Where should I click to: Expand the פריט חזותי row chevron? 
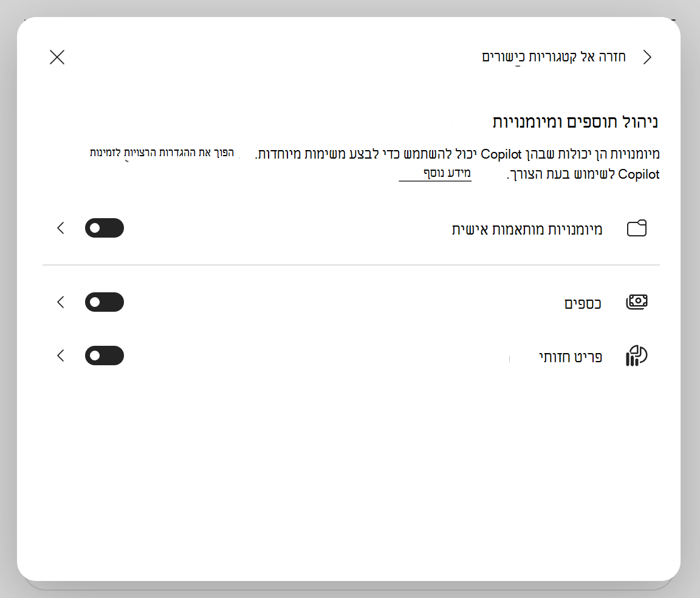tap(61, 356)
